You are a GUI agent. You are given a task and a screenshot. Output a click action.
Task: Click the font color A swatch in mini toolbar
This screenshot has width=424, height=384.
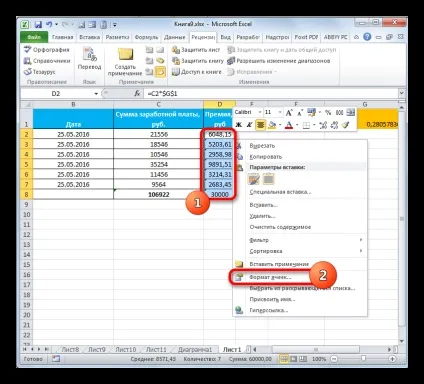coord(289,125)
